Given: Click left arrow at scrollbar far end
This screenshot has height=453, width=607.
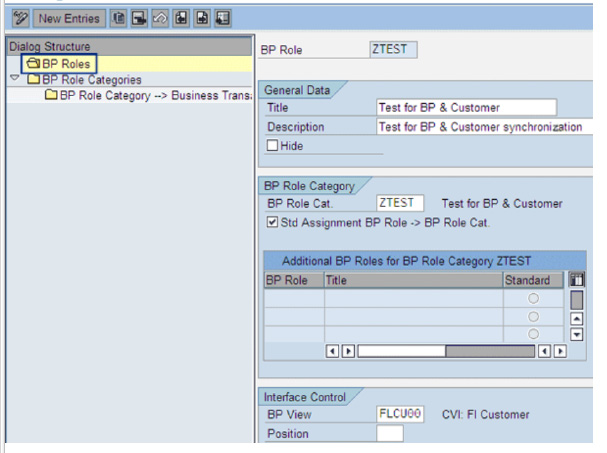Looking at the screenshot, I should point(544,351).
